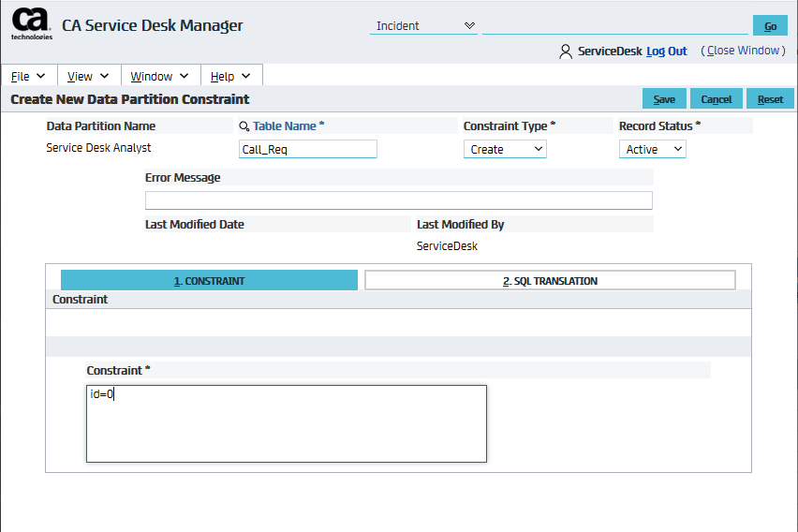798x532 pixels.
Task: Expand the Window menu
Action: click(x=160, y=76)
